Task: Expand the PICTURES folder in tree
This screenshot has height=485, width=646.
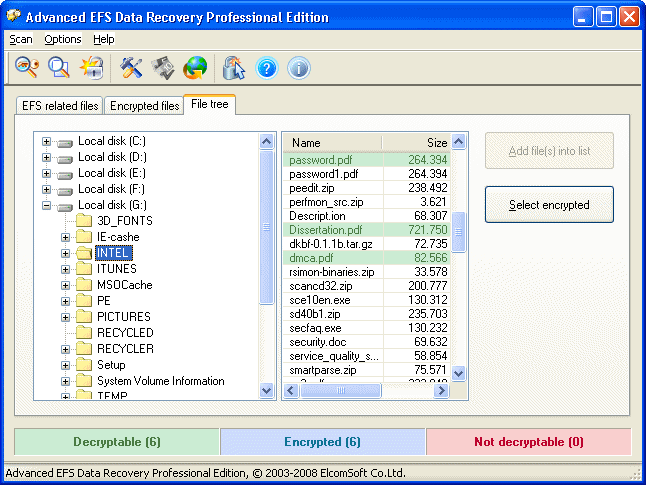Action: 66,317
